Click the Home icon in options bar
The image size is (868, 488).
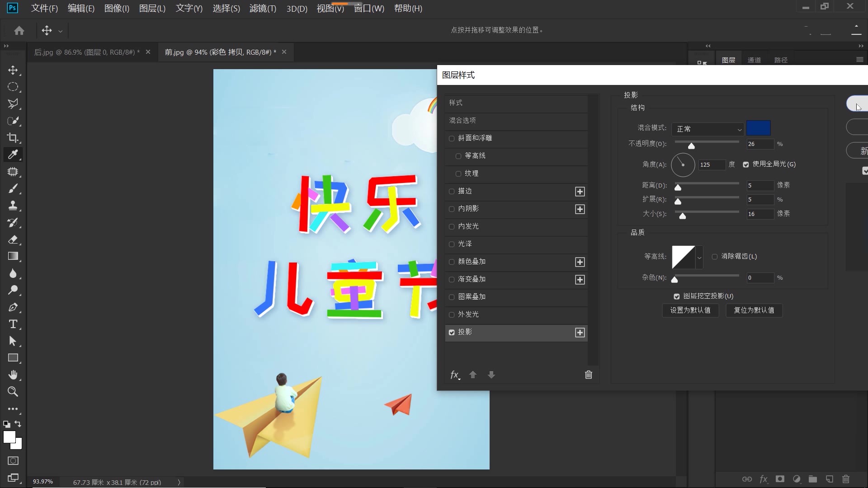(19, 30)
